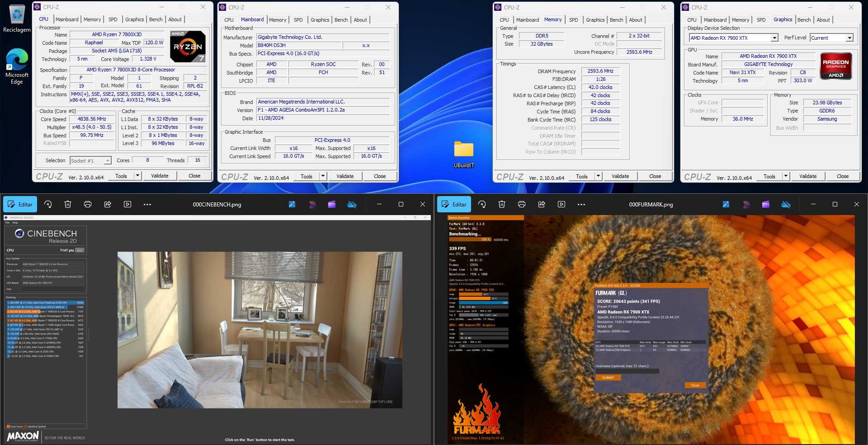Click the Multiplier value x48.5 (4.0 - 50.5)
868x445 pixels.
coord(92,127)
